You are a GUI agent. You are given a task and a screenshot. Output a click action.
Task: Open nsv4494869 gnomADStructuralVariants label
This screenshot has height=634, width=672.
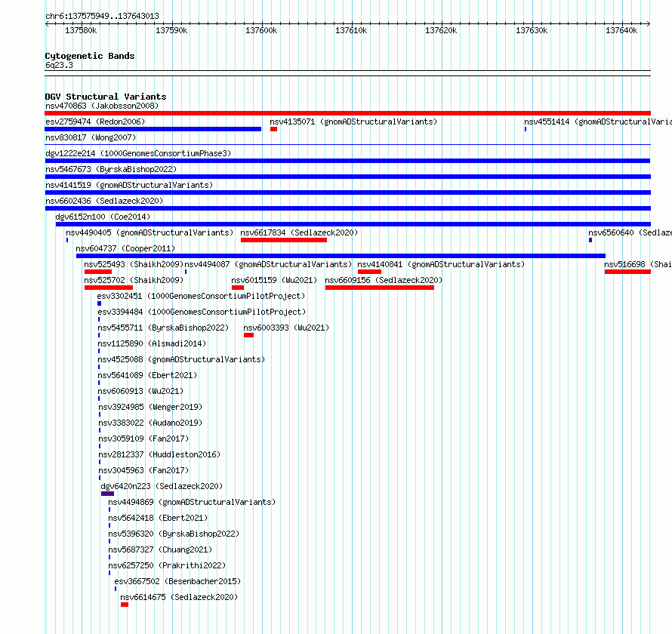coord(192,502)
